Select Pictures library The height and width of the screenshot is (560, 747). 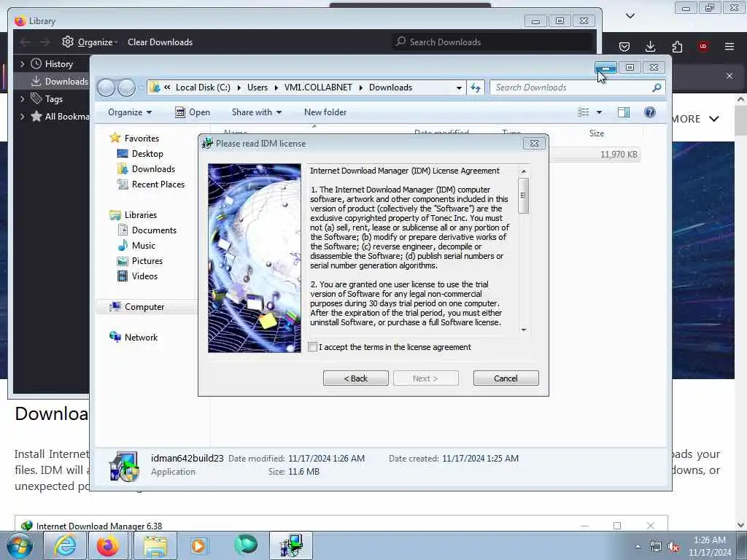pyautogui.click(x=147, y=261)
